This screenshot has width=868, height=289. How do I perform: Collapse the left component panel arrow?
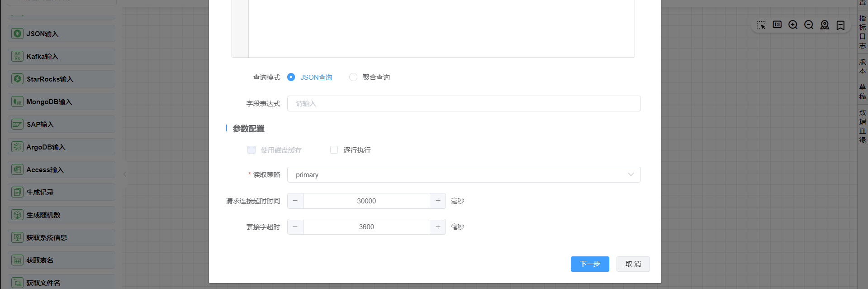click(125, 174)
